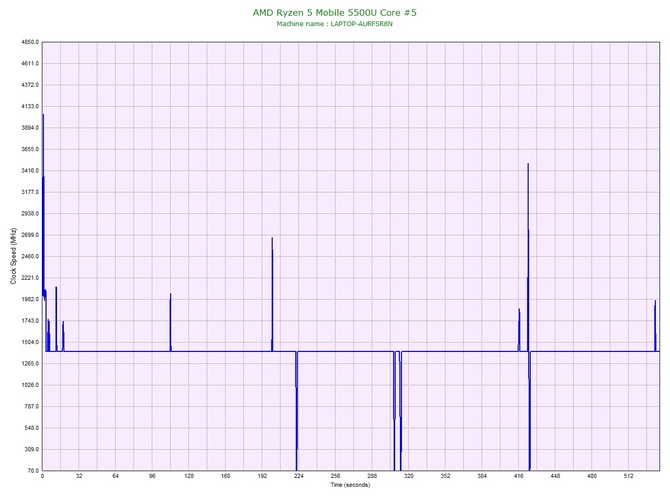Click the 1504.0 y-axis value
This screenshot has width=670, height=502.
(30, 342)
